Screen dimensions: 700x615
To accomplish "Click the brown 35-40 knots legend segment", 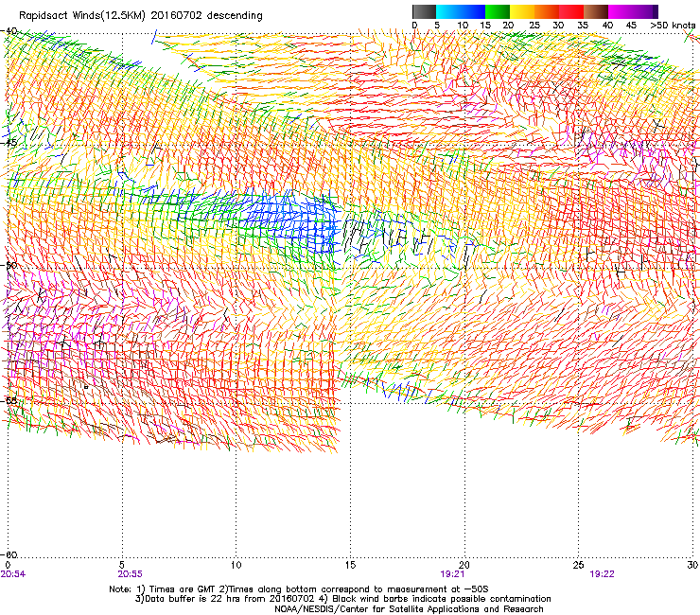I will [x=596, y=11].
